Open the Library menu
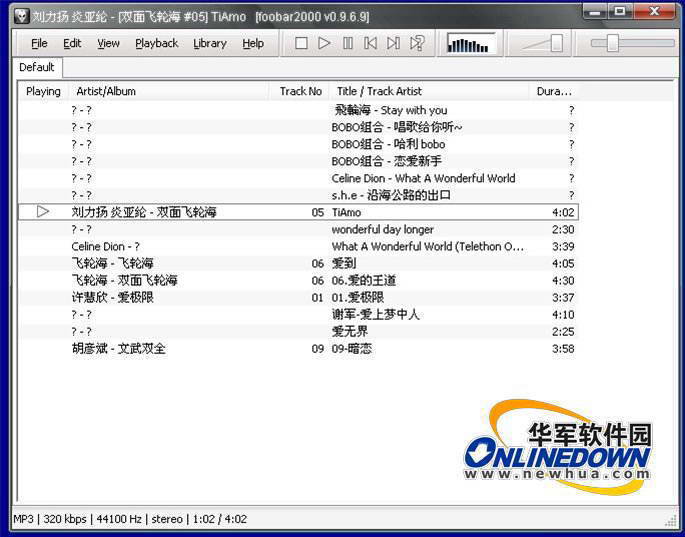This screenshot has width=685, height=537. pos(210,43)
